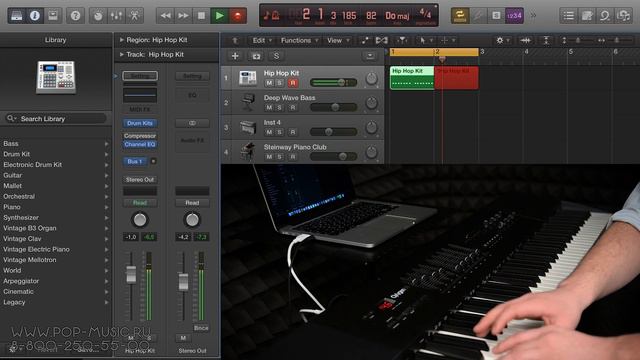640x360 pixels.
Task: Click the Drum Kits instrument slot
Action: [x=140, y=123]
